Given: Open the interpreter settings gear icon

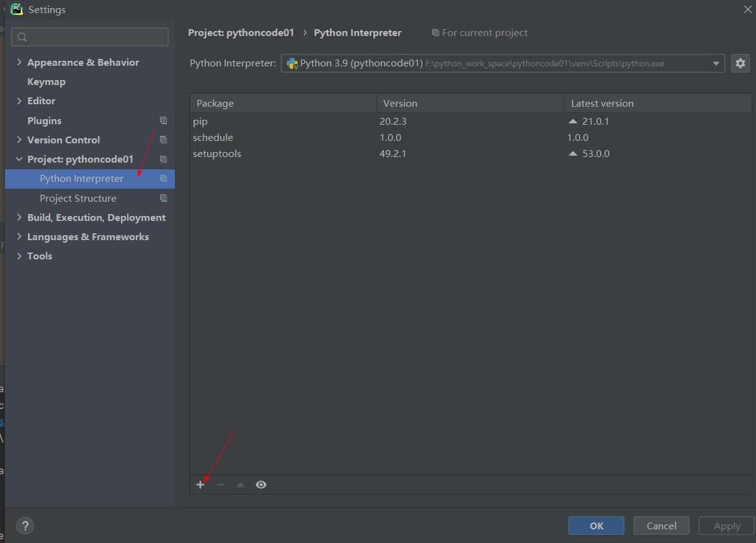Looking at the screenshot, I should click(740, 63).
